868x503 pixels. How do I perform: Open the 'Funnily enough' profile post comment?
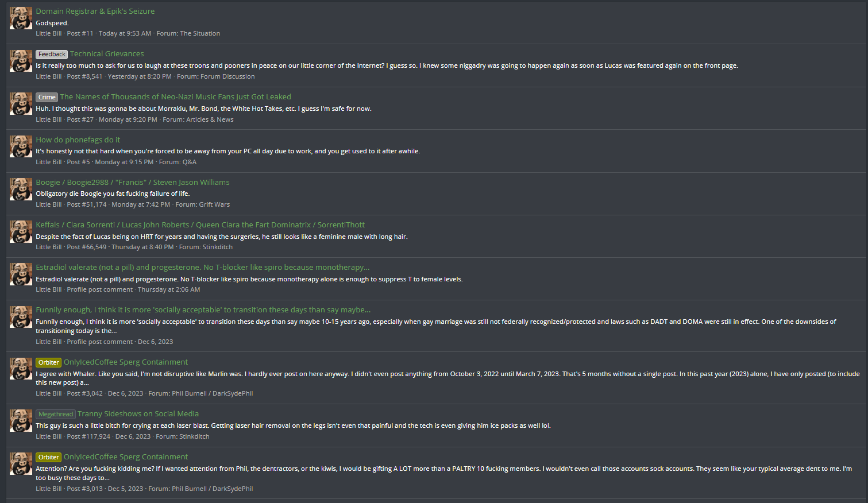(x=203, y=310)
